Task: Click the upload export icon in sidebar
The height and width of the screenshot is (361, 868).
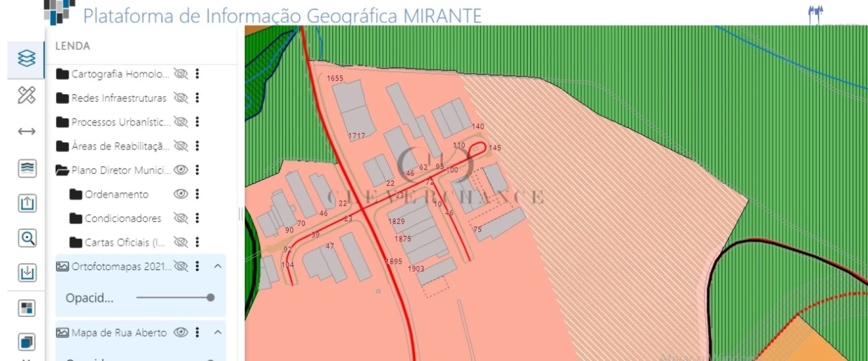Action: point(27,203)
